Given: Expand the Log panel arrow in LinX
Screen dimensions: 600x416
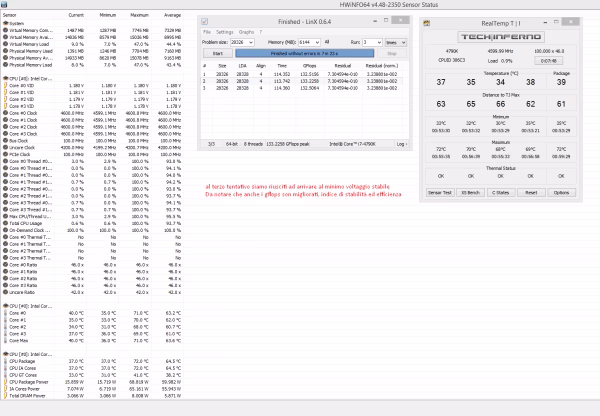Looking at the screenshot, I should [402, 144].
